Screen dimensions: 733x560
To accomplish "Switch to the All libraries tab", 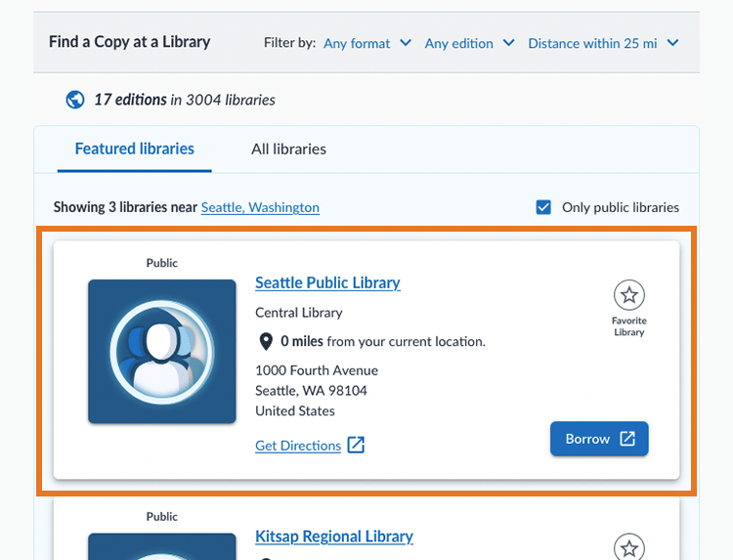I will pos(288,150).
